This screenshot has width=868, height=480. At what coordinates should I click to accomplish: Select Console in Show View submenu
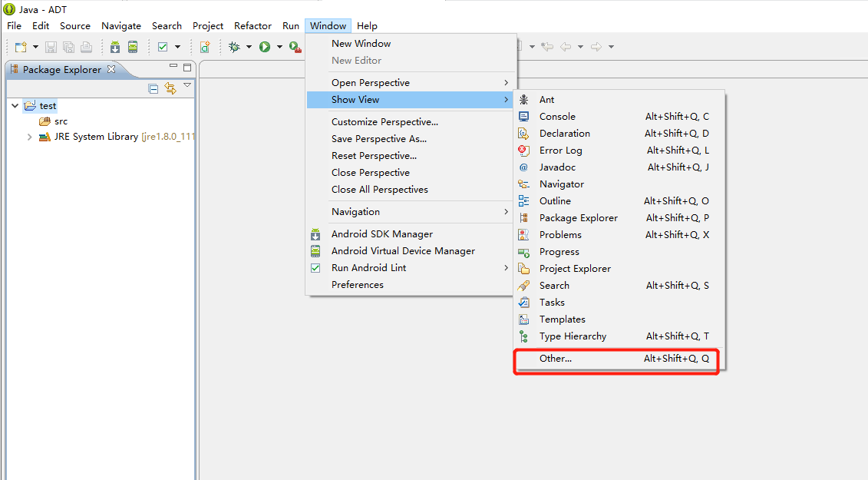pos(619,117)
